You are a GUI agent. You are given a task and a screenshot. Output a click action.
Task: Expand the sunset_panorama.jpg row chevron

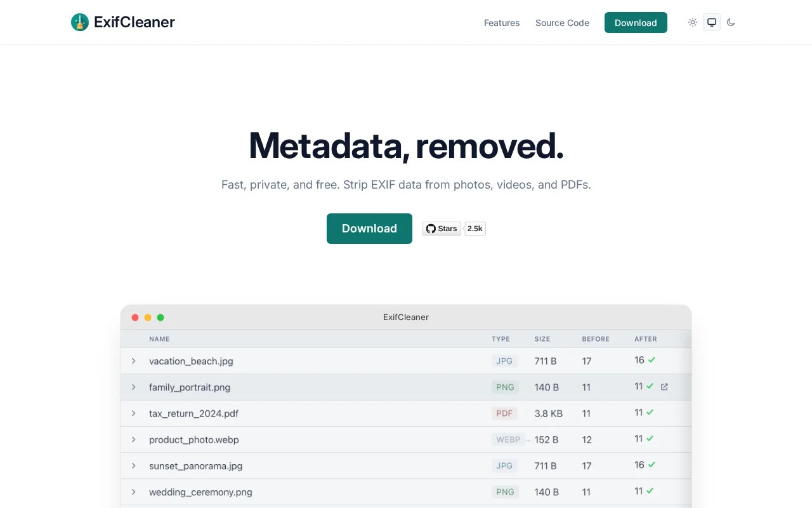133,465
